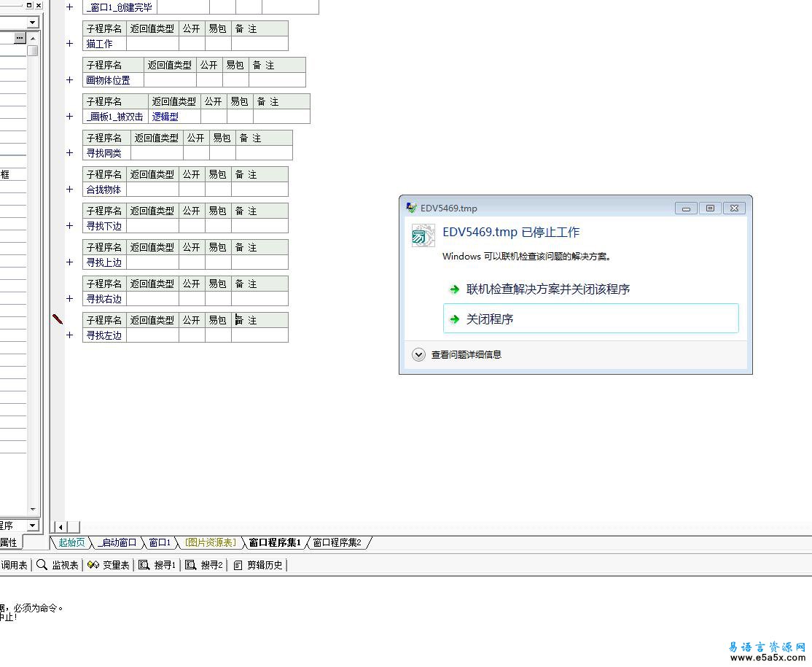Show the 搜寻2 search results panel
The height and width of the screenshot is (667, 812).
pos(204,565)
